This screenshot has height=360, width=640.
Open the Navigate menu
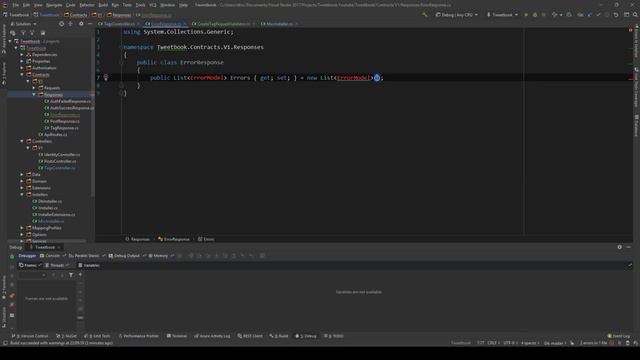pyautogui.click(x=54, y=5)
